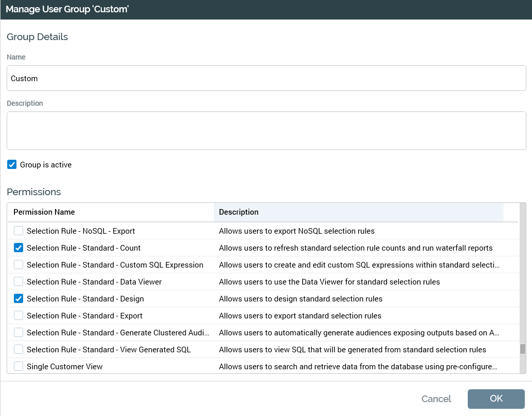Tick Selection Rule - Standard - Data Viewer

click(19, 281)
